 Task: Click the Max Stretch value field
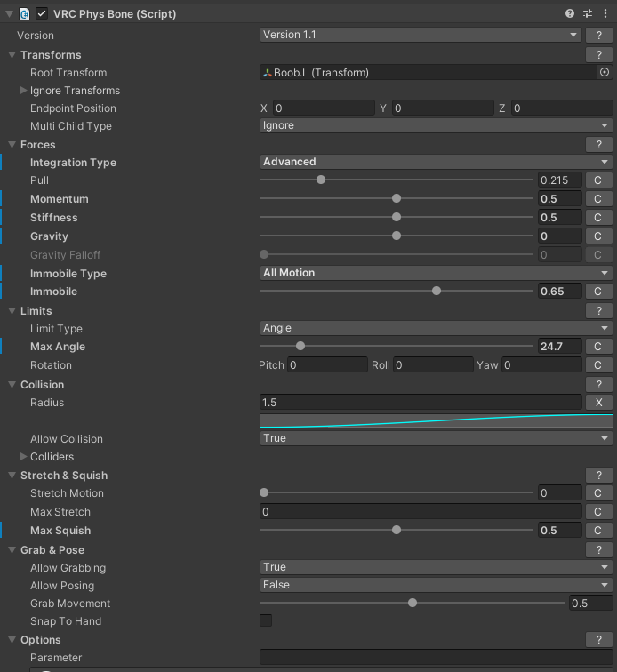pos(421,512)
